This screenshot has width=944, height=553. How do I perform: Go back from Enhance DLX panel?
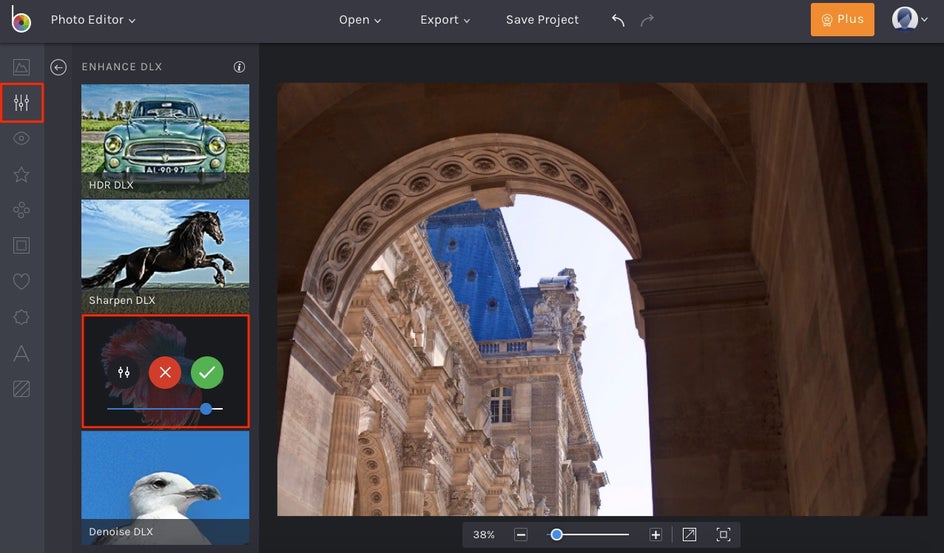[x=58, y=67]
